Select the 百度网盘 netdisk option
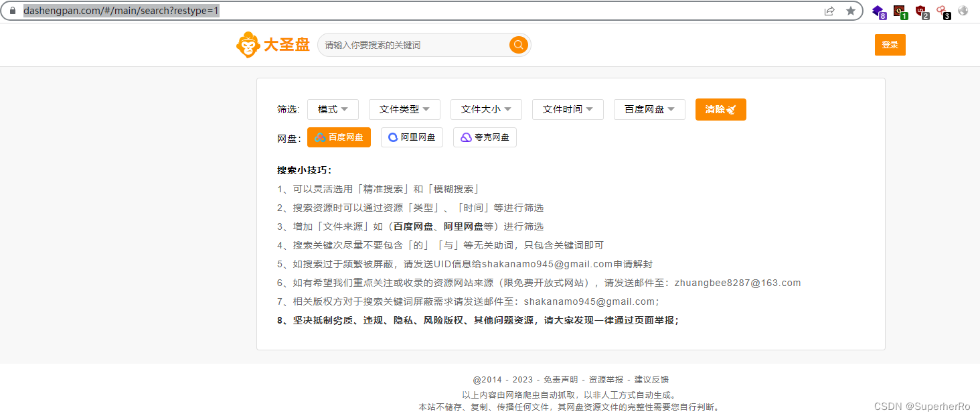The width and height of the screenshot is (980, 418). point(339,137)
